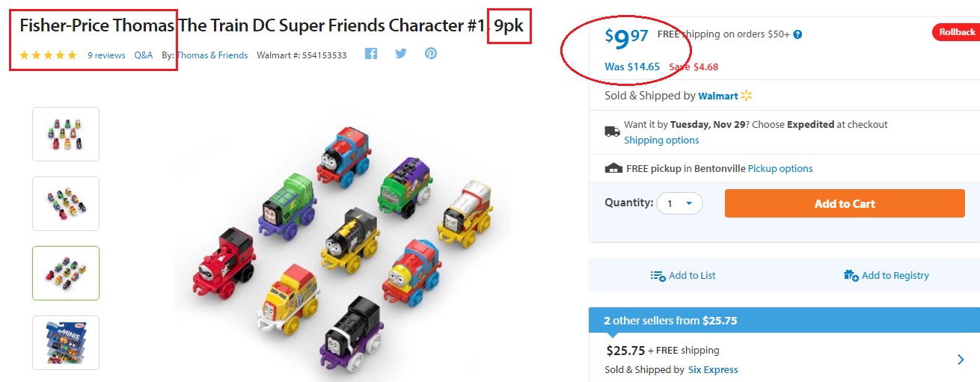Click the five-star rating icons
Image resolution: width=980 pixels, height=382 pixels.
pyautogui.click(x=48, y=55)
